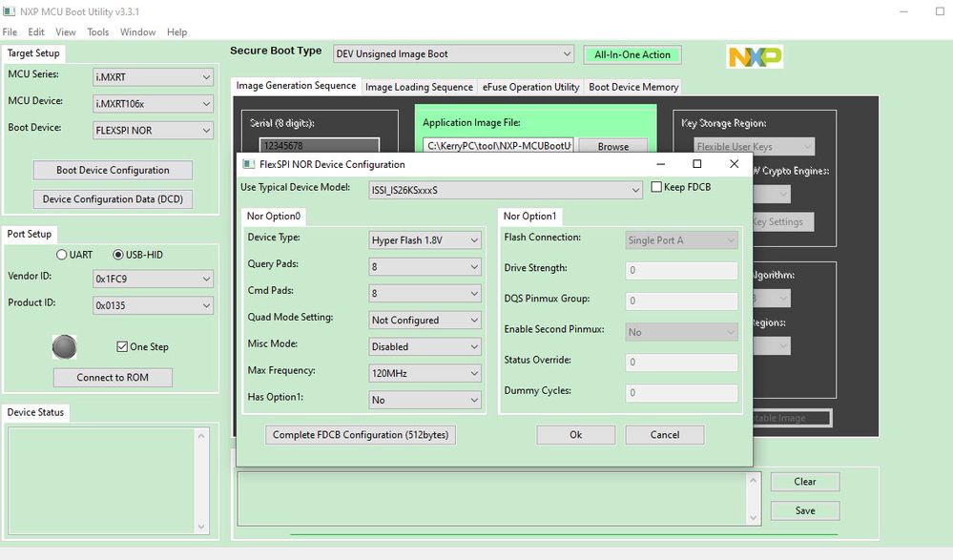Click the Device Status scrollbar down arrow
The image size is (953, 560).
tap(202, 528)
